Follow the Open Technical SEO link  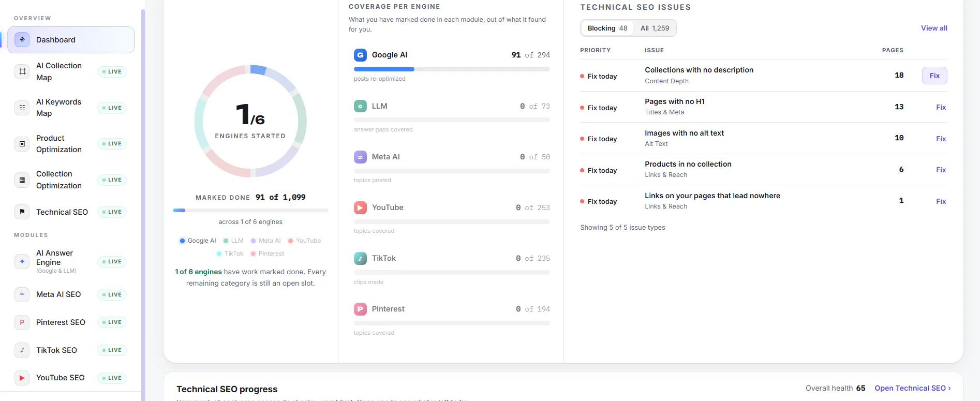pyautogui.click(x=913, y=388)
